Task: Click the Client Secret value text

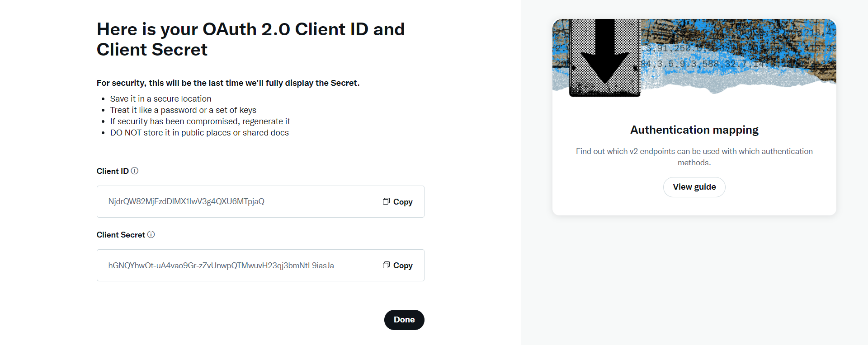Action: point(221,266)
